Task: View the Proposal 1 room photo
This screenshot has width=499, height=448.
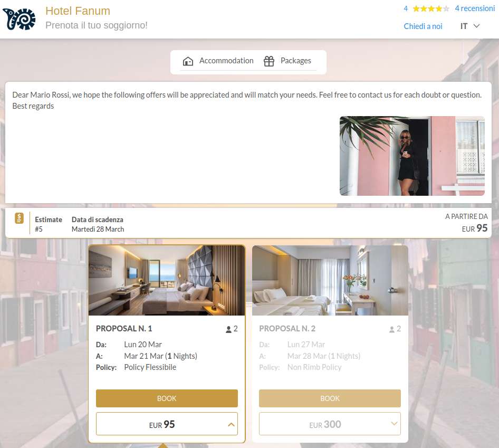Action: click(167, 280)
